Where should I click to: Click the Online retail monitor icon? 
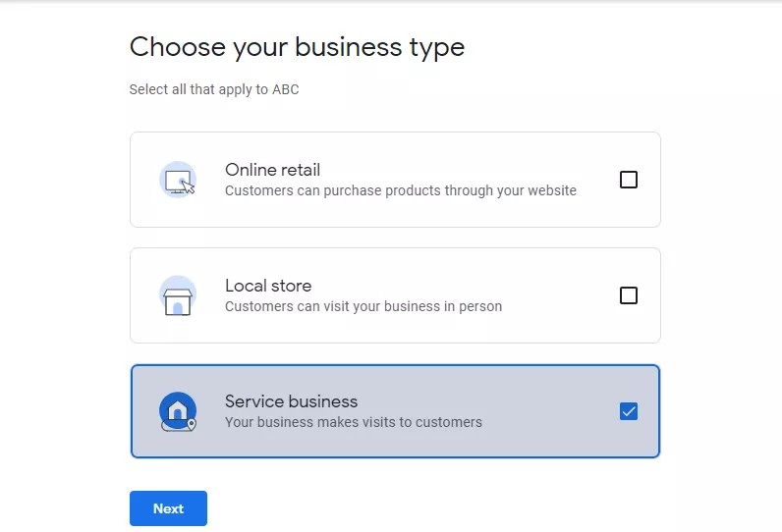point(178,180)
